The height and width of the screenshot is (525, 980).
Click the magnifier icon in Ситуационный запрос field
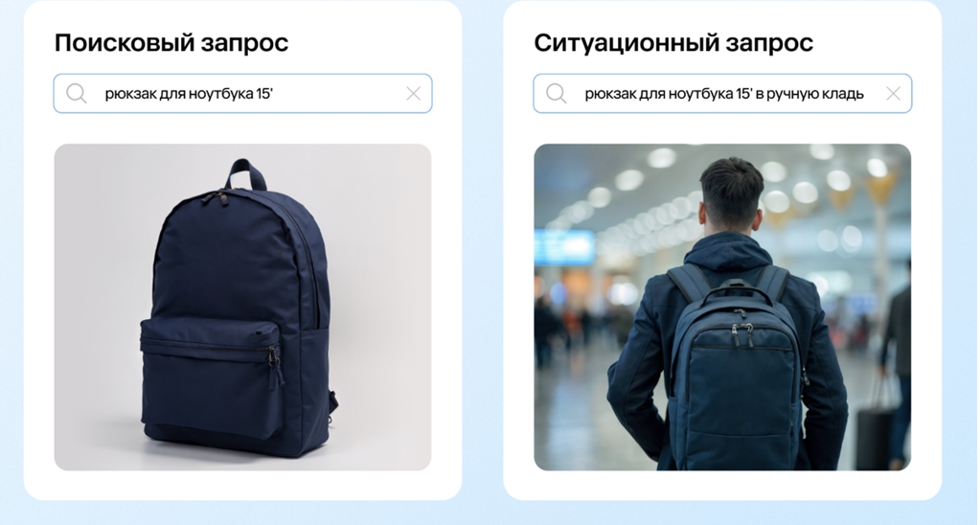557,94
